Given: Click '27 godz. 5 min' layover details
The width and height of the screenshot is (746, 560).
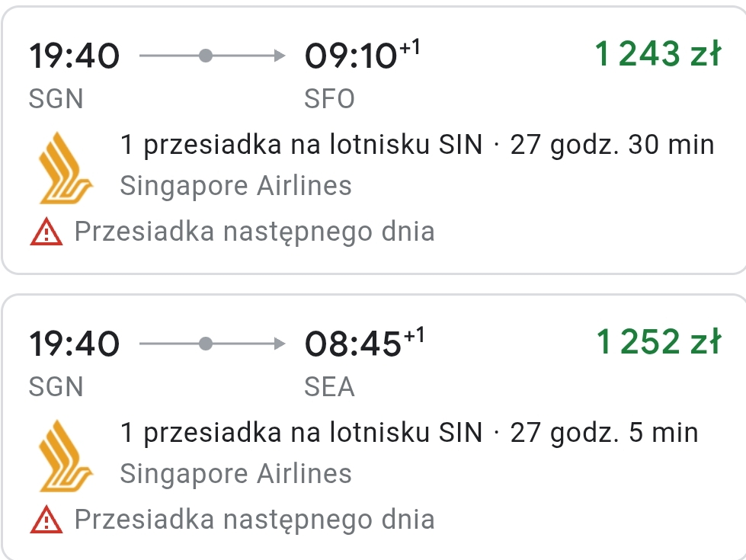Looking at the screenshot, I should click(604, 433).
